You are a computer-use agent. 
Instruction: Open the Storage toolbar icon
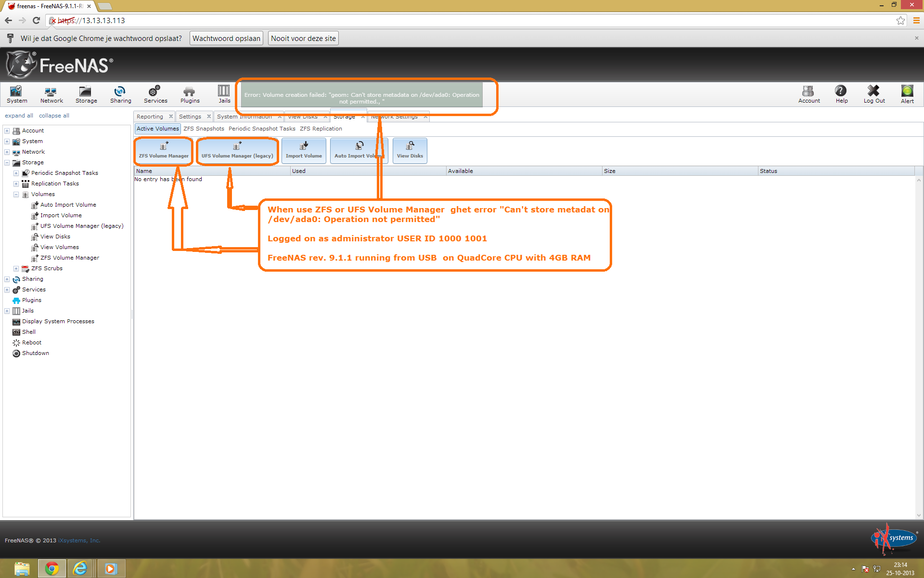pyautogui.click(x=86, y=94)
